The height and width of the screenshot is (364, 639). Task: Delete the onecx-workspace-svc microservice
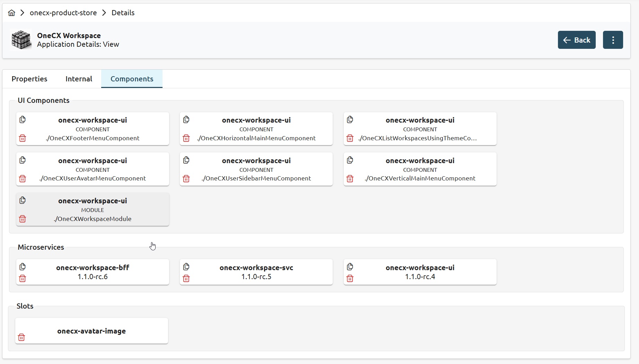(186, 278)
